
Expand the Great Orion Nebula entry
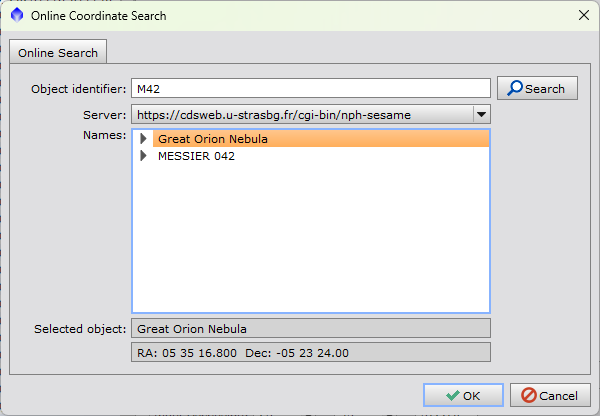pos(143,139)
